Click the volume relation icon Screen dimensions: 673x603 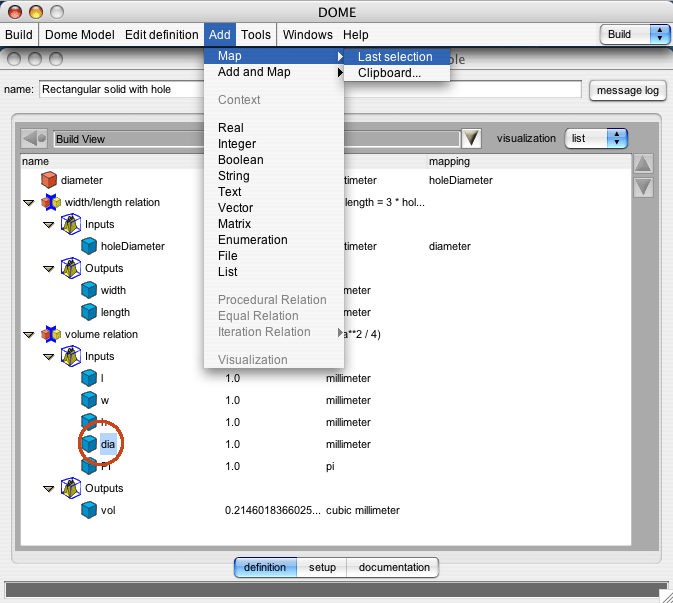click(x=51, y=334)
